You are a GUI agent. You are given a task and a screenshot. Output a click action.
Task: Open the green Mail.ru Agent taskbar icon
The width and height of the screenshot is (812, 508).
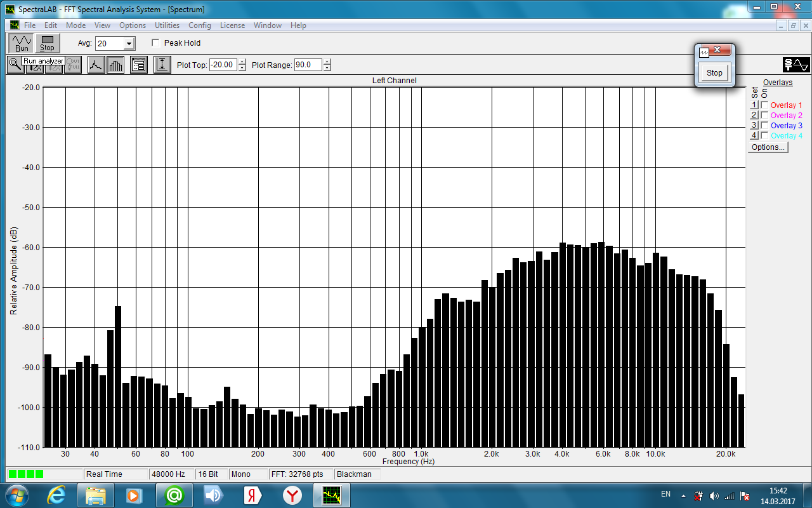pyautogui.click(x=174, y=495)
